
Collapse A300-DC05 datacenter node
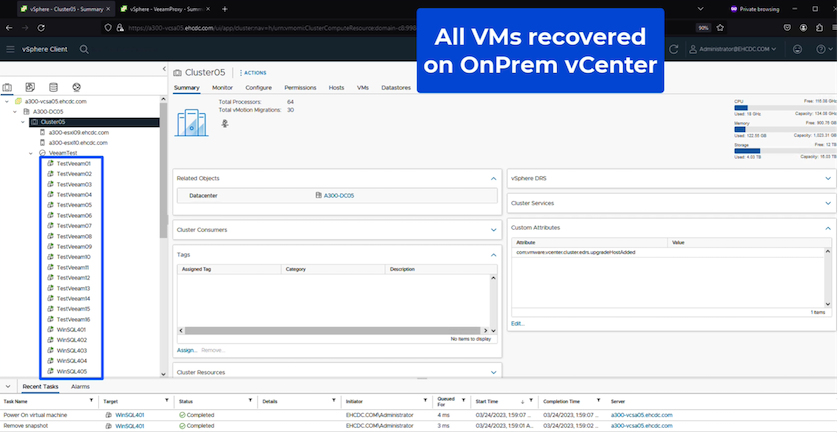point(15,112)
